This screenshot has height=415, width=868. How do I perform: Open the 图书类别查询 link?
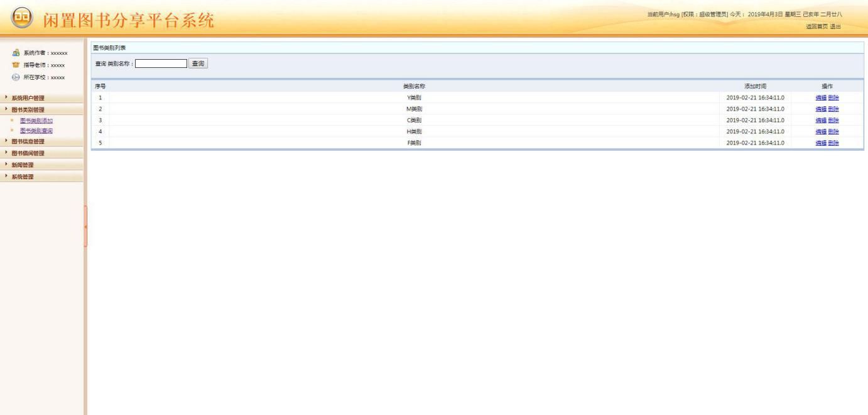point(36,130)
